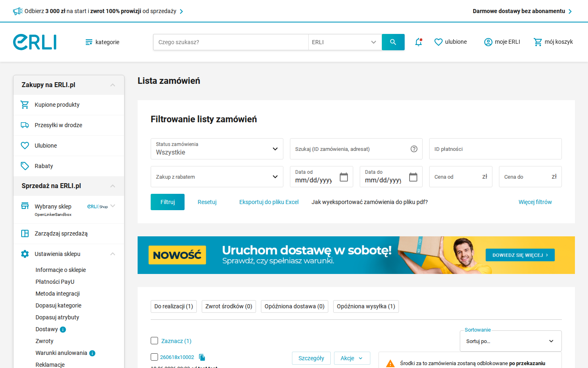Click Eksportuj do pliku Excel
Screen dimensions: 588x368
pyautogui.click(x=269, y=202)
